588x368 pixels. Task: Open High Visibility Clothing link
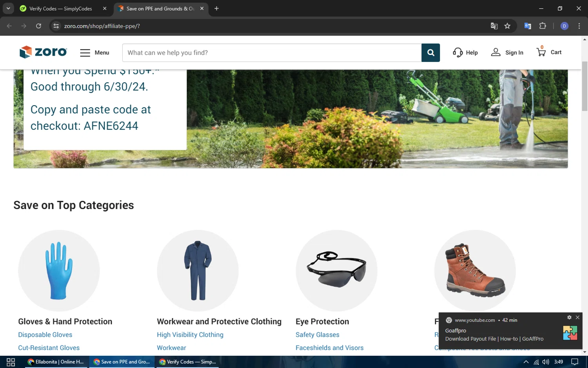(190, 335)
